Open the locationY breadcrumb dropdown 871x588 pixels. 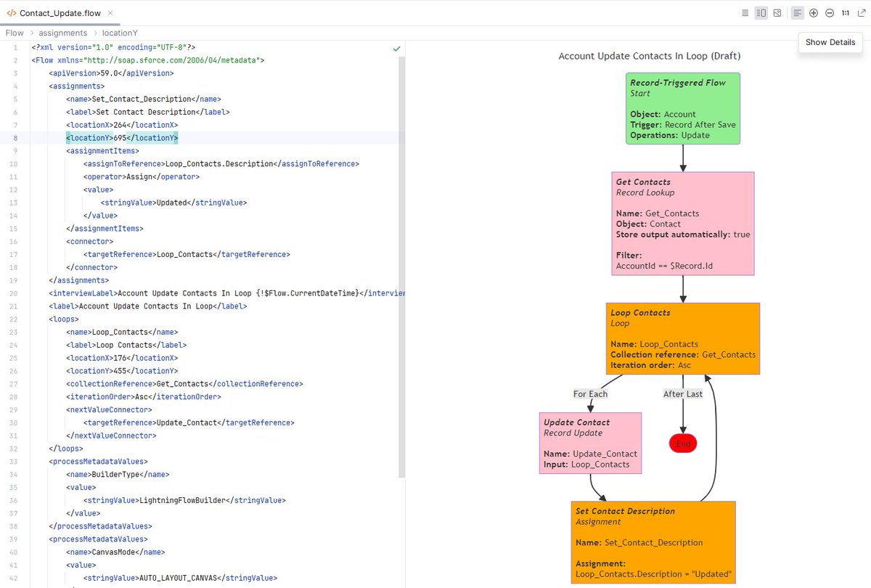click(x=120, y=33)
